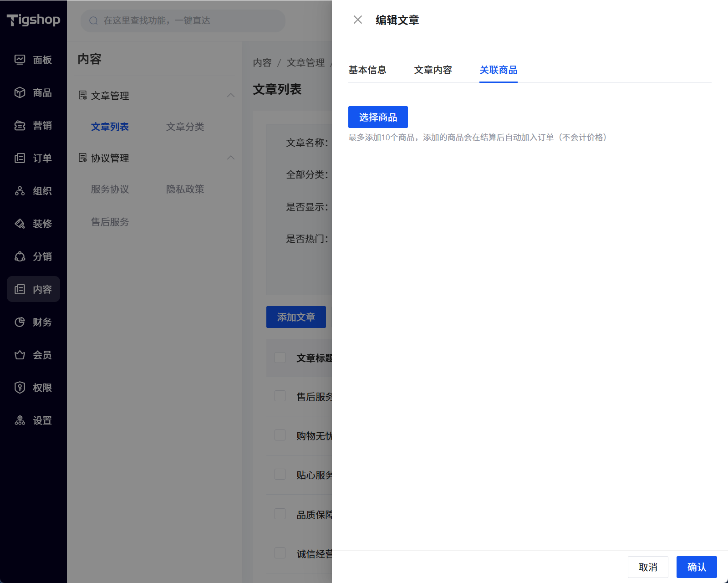Collapse the 文章管理 menu section

point(231,95)
